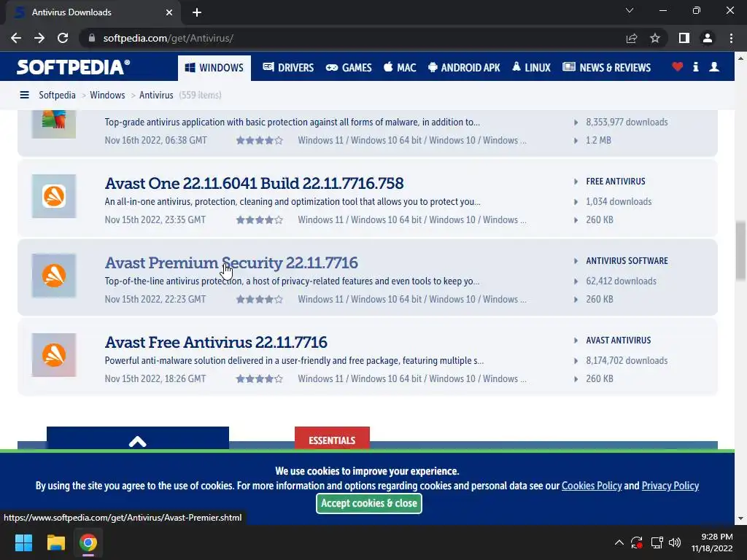The width and height of the screenshot is (747, 560).
Task: Go back using browser back arrow
Action: click(x=16, y=38)
